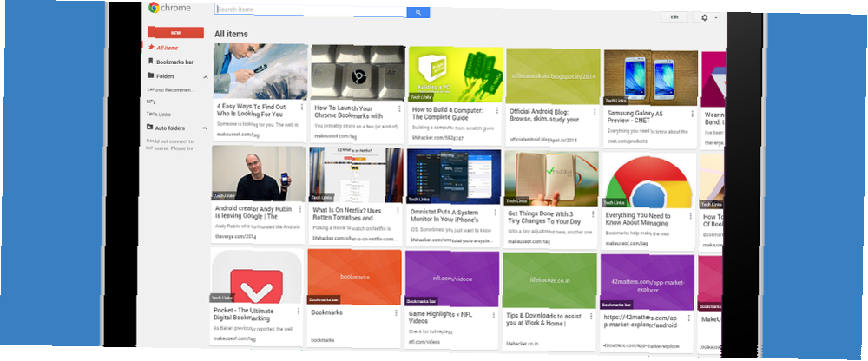Click the Search items field
This screenshot has height=361, width=868.
pyautogui.click(x=311, y=10)
